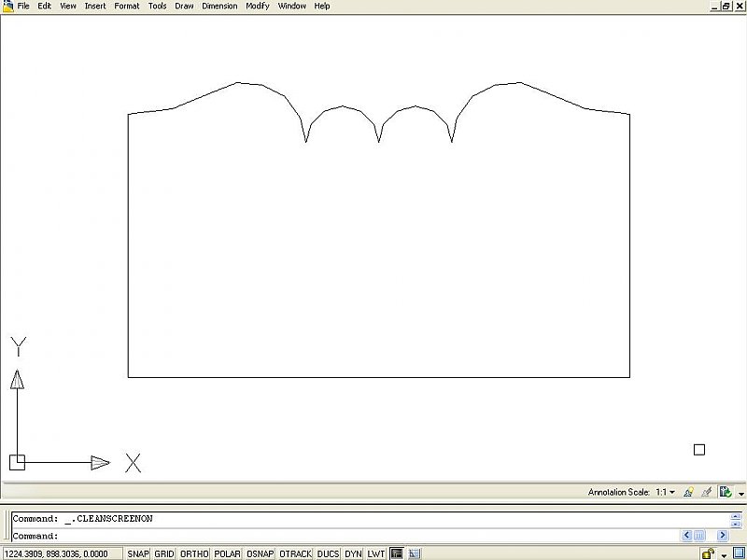Image resolution: width=747 pixels, height=560 pixels.
Task: Toggle ORTHO mode in status bar
Action: coord(194,553)
